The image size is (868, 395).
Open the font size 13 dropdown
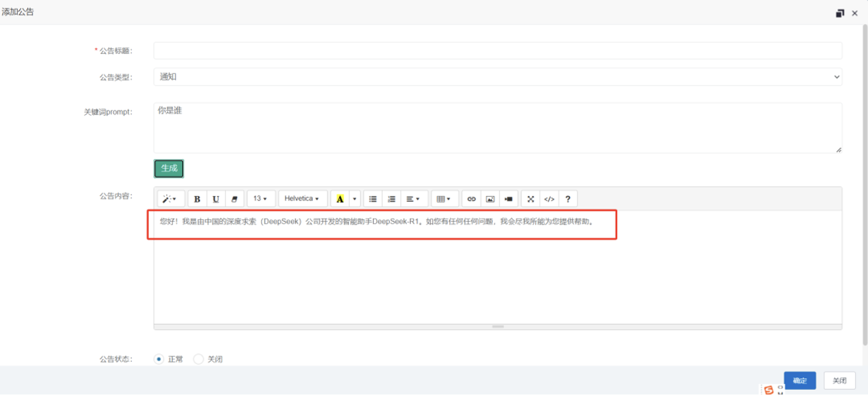pyautogui.click(x=260, y=199)
